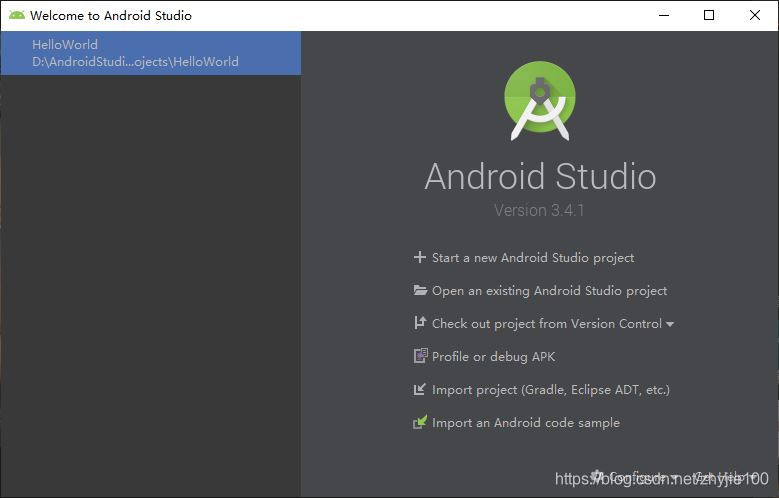Click the Android head icon in title bar

click(17, 15)
